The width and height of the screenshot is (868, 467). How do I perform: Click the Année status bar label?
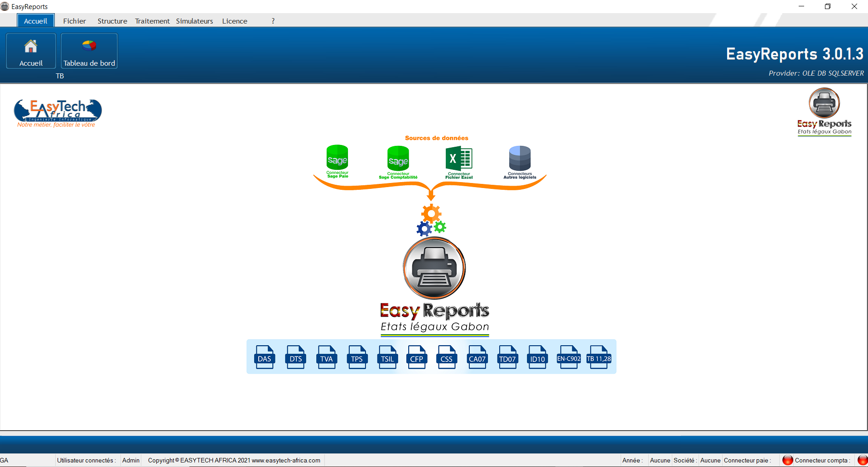632,460
